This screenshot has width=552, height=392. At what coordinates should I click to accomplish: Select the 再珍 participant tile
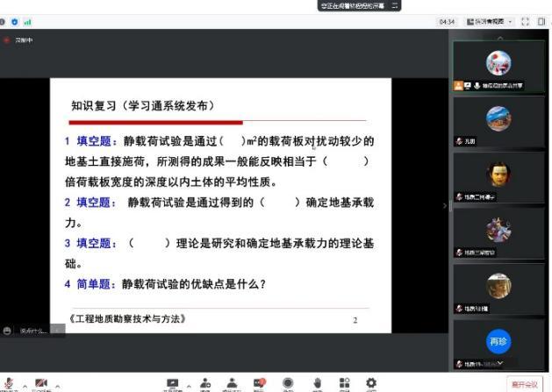(x=498, y=342)
